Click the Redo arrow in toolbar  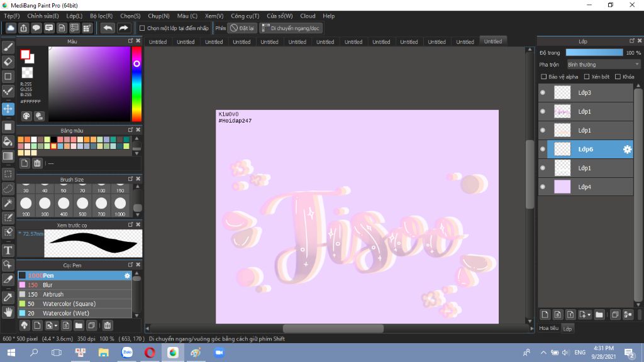click(123, 28)
